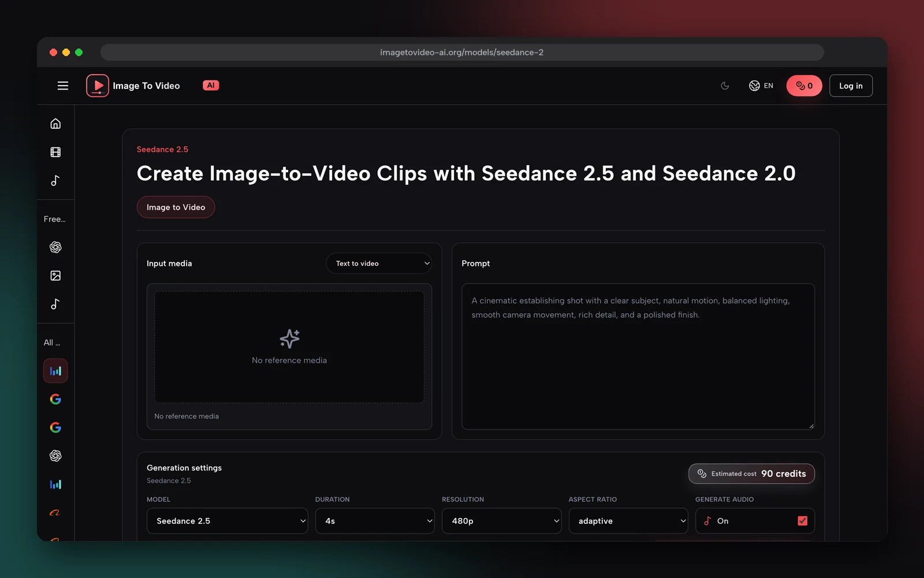Open the image icon in the sidebar
The height and width of the screenshot is (578, 924).
tap(55, 276)
